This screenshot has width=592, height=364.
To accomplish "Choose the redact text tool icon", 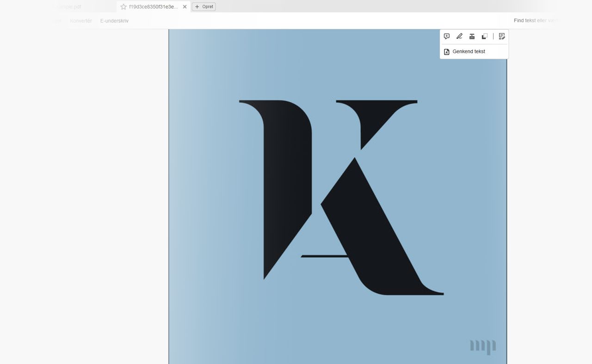I will 472,36.
